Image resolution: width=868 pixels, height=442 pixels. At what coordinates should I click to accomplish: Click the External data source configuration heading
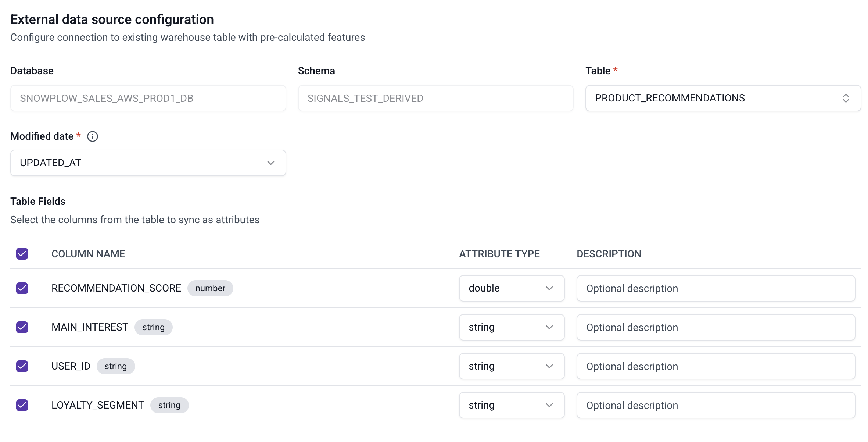(112, 19)
